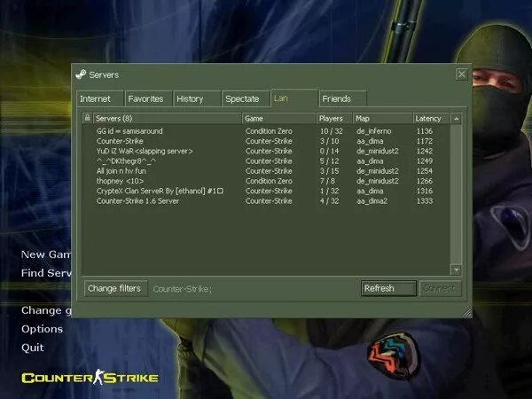This screenshot has height=399, width=532.
Task: Select the "^_^DKthegr8^_^" server
Action: pyautogui.click(x=266, y=160)
